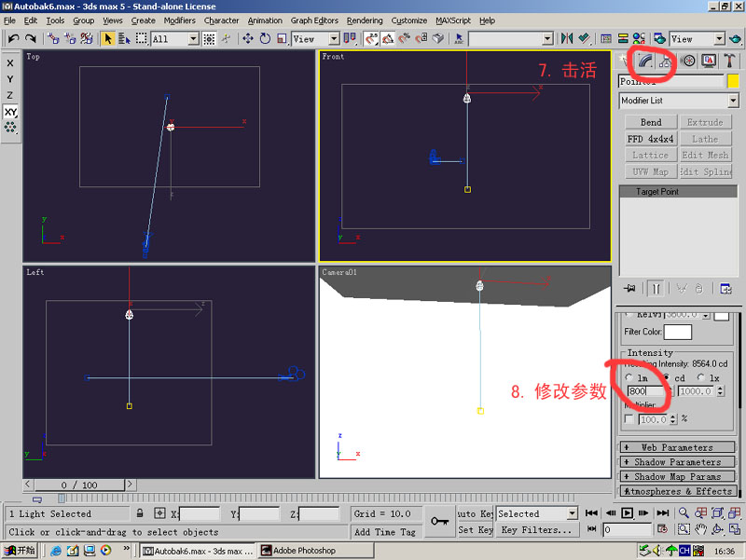The height and width of the screenshot is (560, 746).
Task: Expand the Shadow Parameters rollout
Action: coord(678,462)
